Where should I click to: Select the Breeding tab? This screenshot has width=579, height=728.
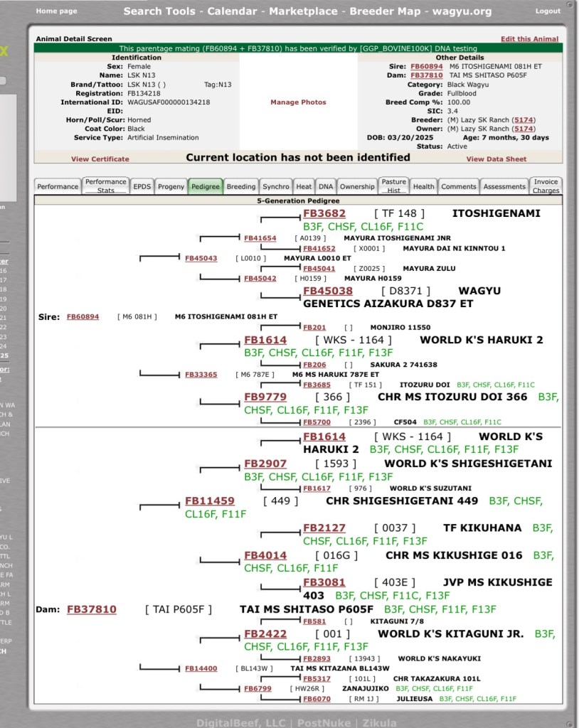click(240, 186)
